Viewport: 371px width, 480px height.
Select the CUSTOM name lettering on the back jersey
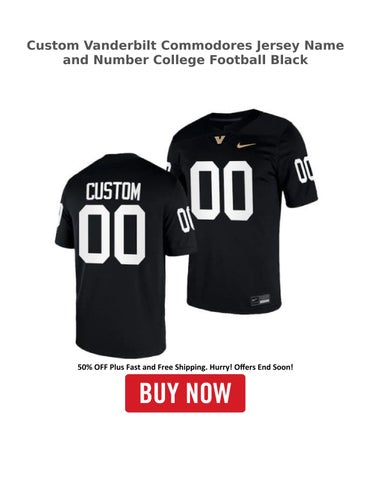coord(113,191)
